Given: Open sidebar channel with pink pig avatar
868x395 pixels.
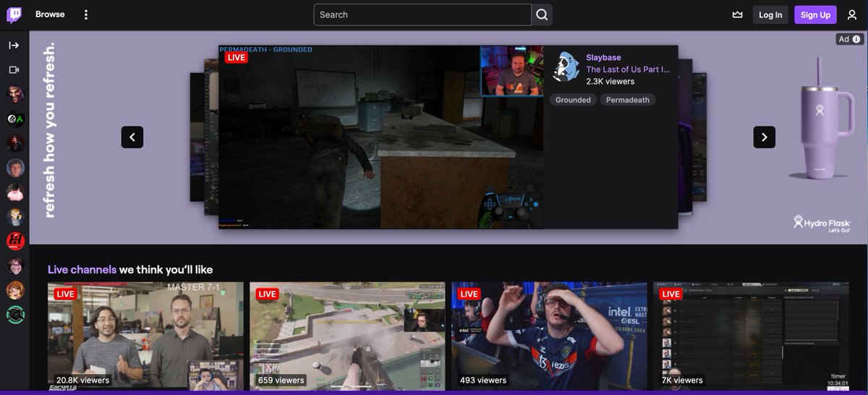Looking at the screenshot, I should point(15,192).
